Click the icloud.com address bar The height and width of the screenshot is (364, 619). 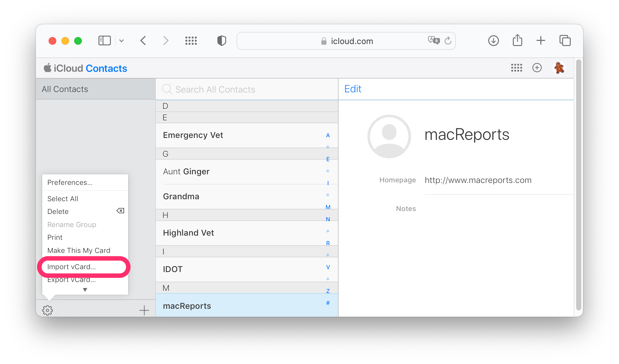[x=346, y=41]
